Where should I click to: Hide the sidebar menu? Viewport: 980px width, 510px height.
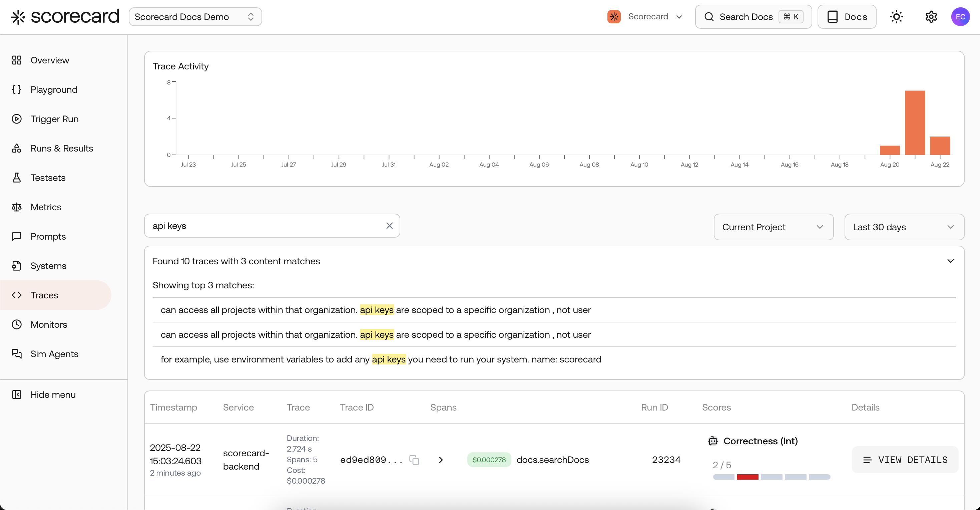(x=52, y=395)
